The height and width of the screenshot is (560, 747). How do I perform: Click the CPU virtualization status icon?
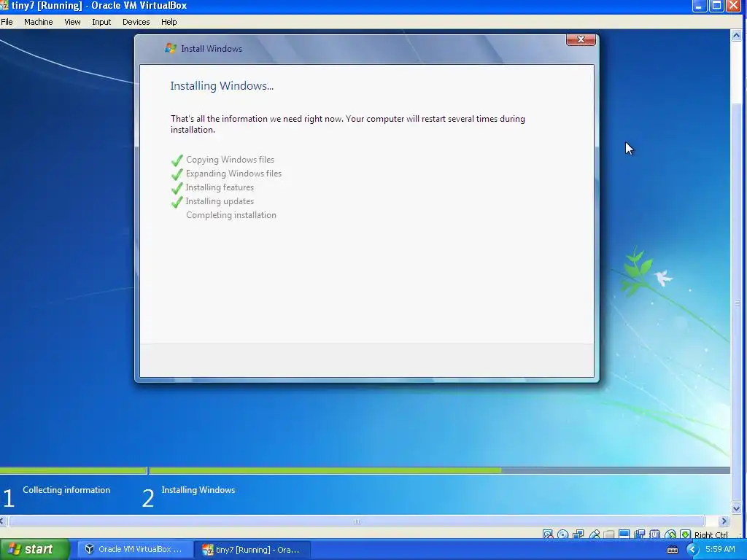(x=654, y=534)
